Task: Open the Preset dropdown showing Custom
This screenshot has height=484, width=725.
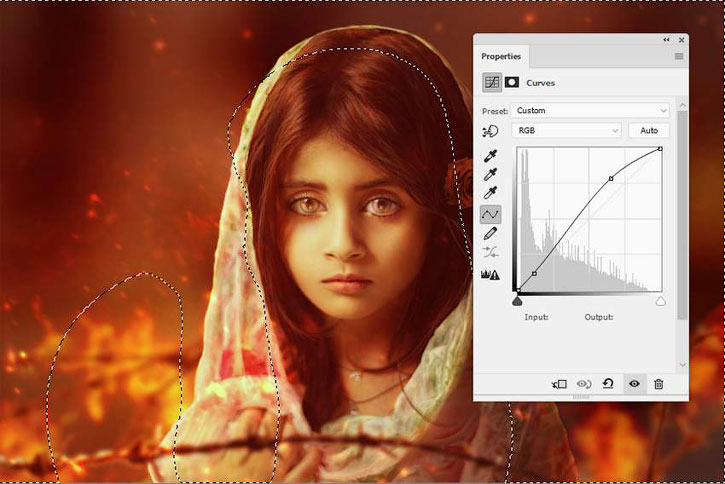Action: [x=590, y=110]
